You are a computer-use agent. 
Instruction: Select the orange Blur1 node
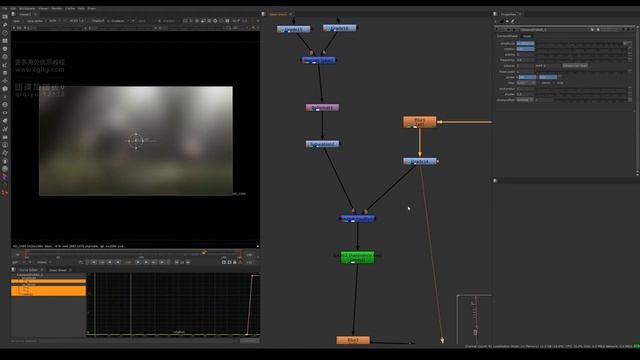click(x=420, y=122)
